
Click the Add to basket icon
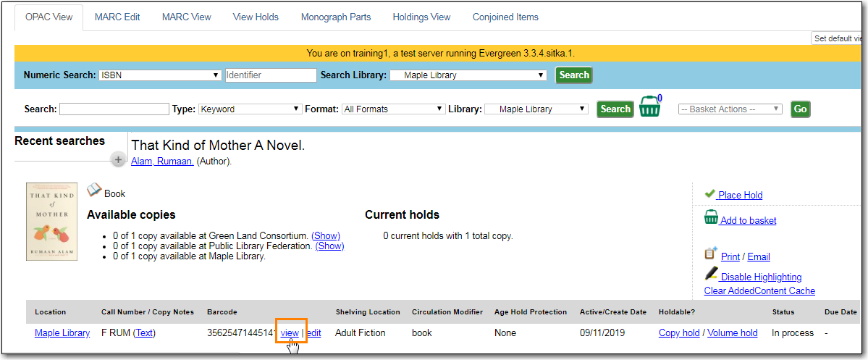click(x=711, y=219)
